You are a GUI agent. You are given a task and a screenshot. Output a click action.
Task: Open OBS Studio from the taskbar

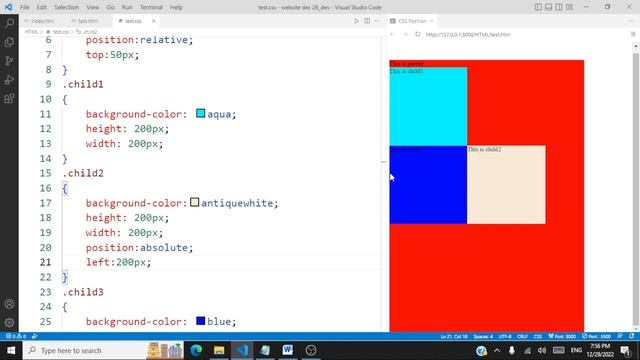click(x=311, y=350)
